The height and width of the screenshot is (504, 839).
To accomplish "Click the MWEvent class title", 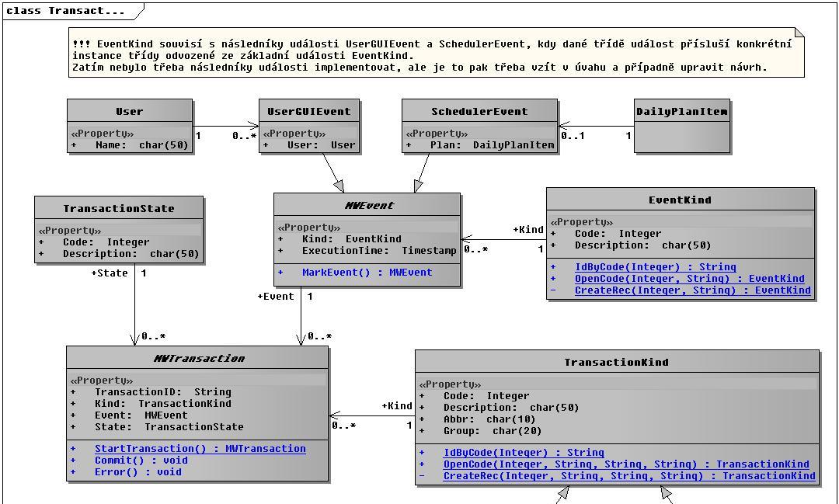I will coord(369,205).
